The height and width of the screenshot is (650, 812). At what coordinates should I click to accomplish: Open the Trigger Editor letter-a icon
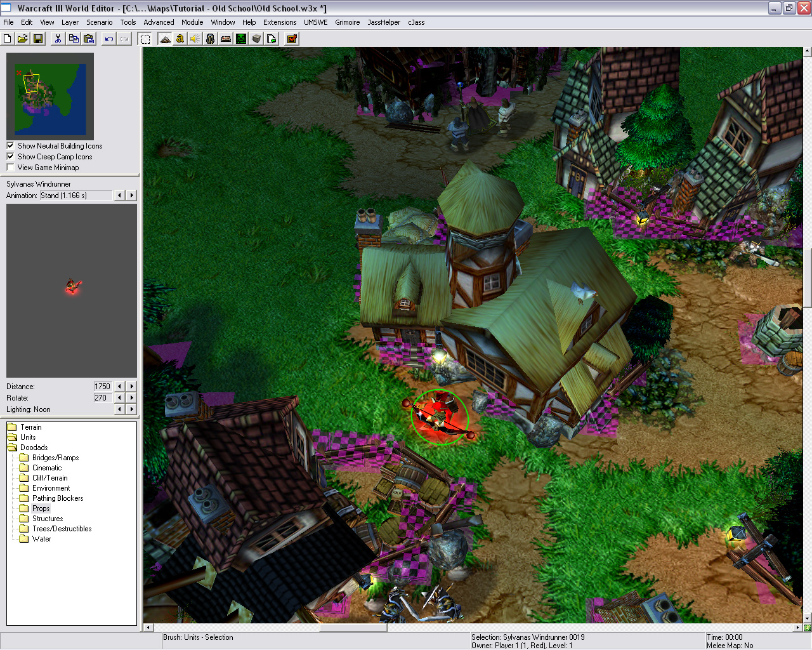180,39
